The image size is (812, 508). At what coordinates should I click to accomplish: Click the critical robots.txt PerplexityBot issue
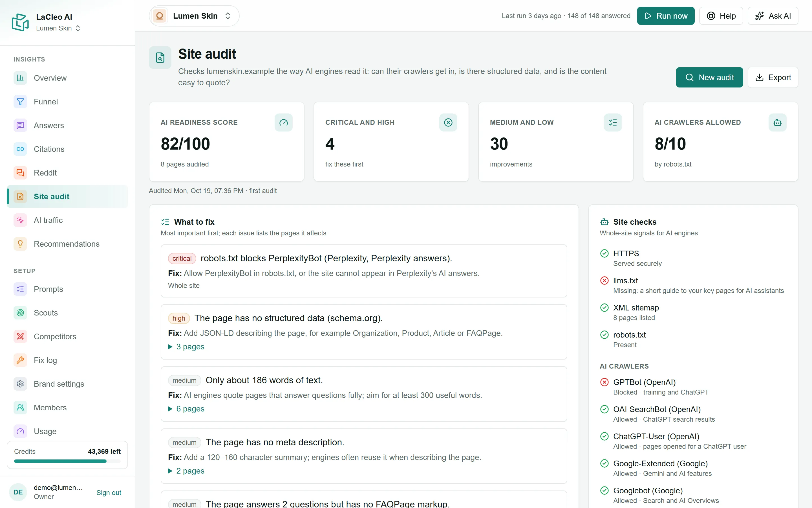[x=364, y=271]
